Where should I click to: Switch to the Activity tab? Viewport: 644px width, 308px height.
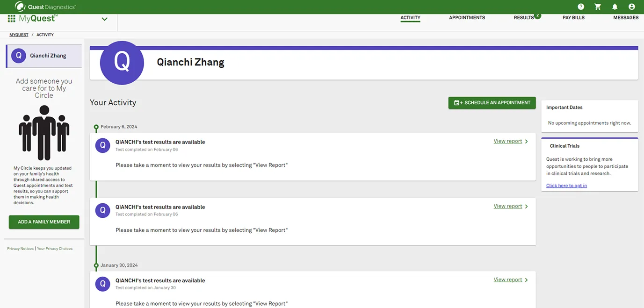410,18
